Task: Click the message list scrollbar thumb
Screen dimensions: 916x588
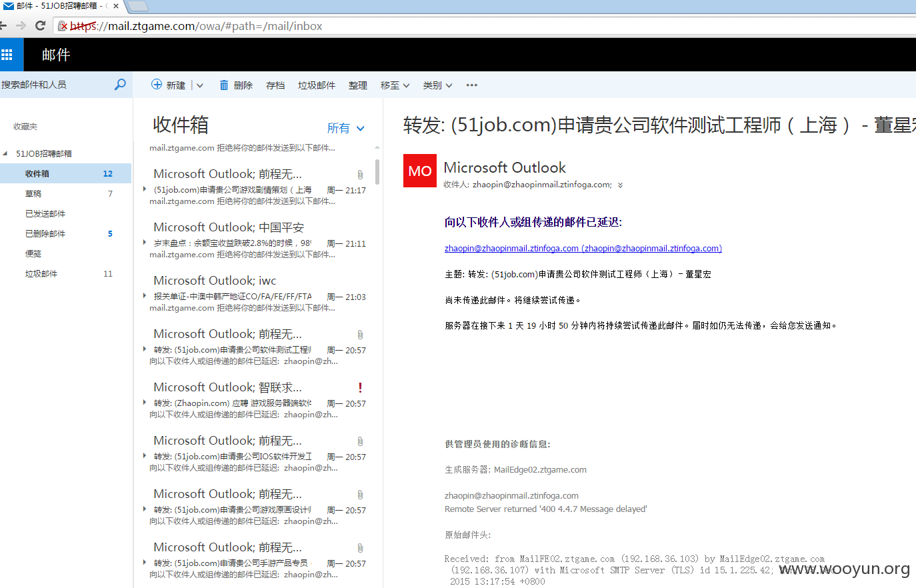Action: coord(377,171)
